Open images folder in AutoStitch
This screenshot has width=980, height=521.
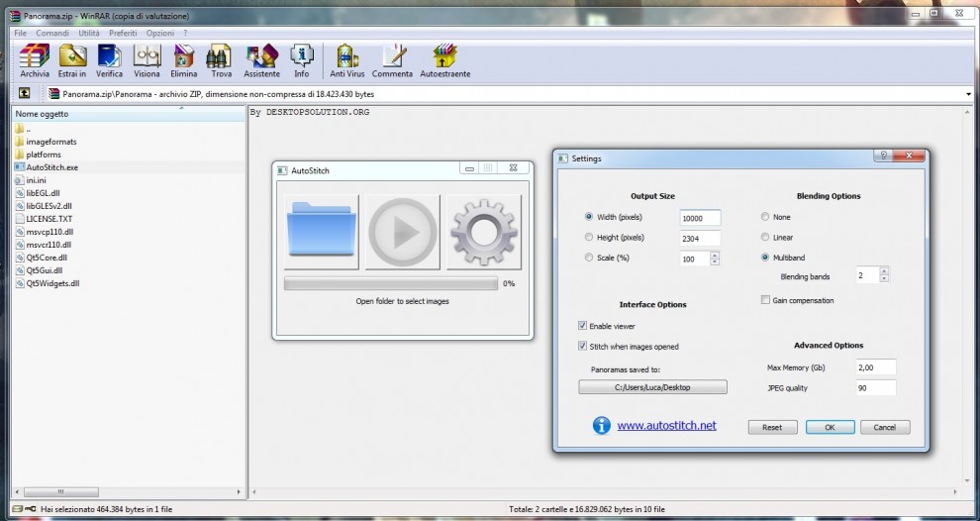tap(321, 233)
